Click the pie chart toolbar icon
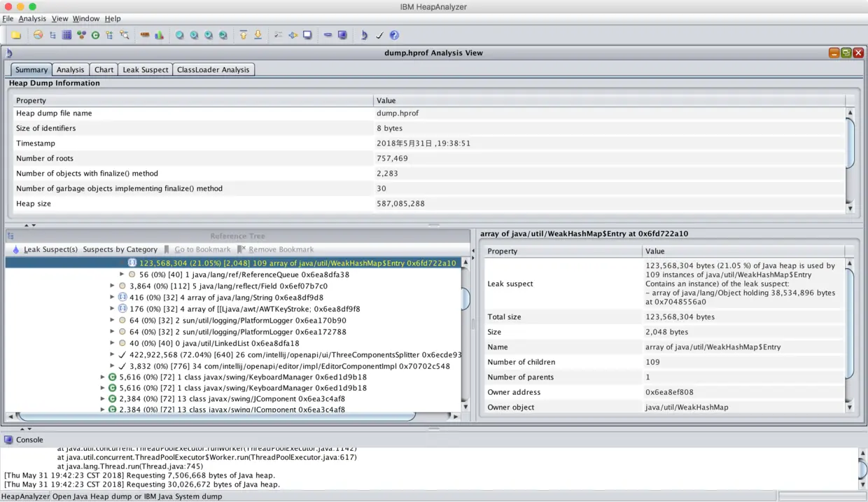Screen dimensions: 868x502 point(38,35)
